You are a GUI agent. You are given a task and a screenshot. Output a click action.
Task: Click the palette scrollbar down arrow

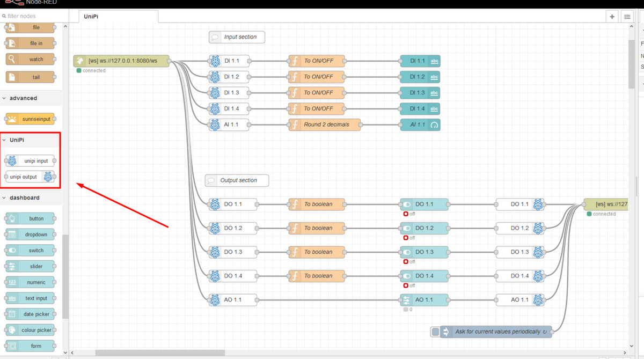pos(65,353)
